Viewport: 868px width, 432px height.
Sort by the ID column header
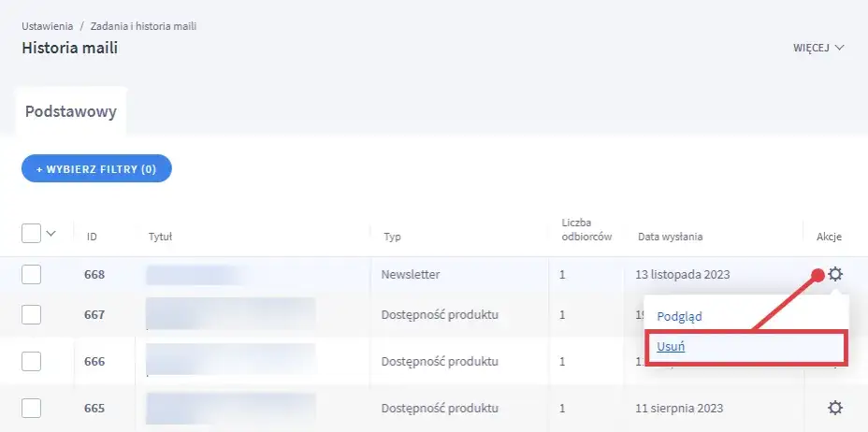point(92,237)
